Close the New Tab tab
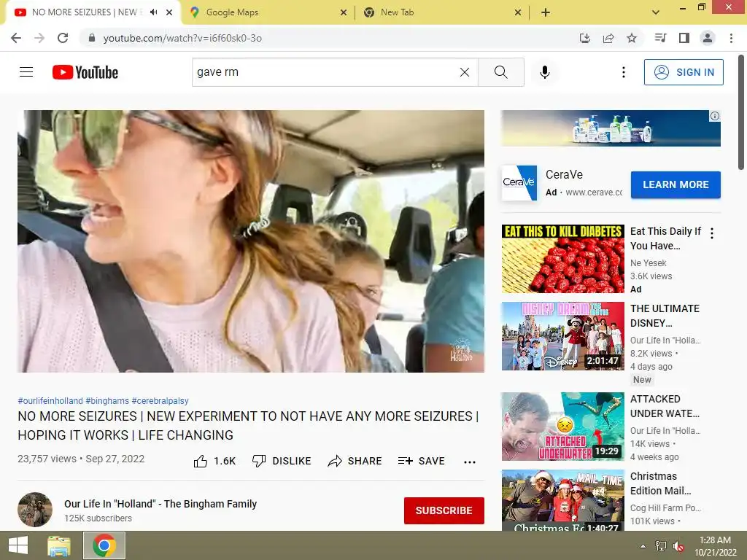This screenshot has width=747, height=560. [518, 12]
